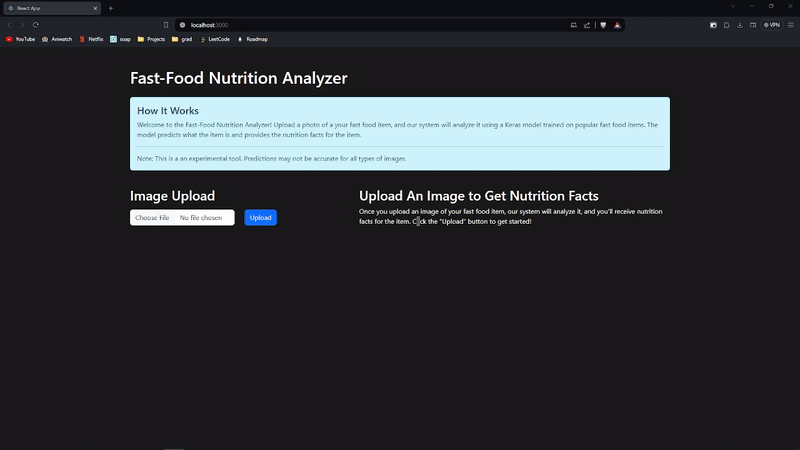The width and height of the screenshot is (800, 450).
Task: Open the downloads icon in toolbar
Action: click(x=740, y=25)
